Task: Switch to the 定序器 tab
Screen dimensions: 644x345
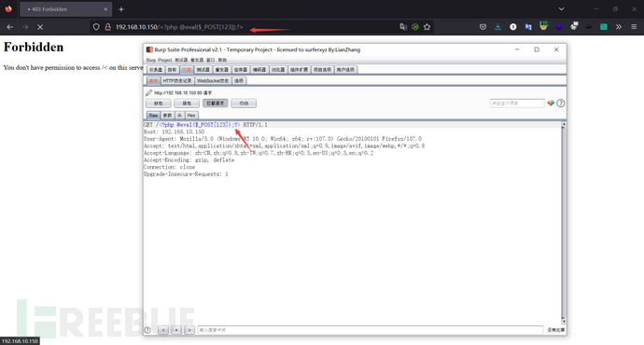Action: tap(241, 70)
